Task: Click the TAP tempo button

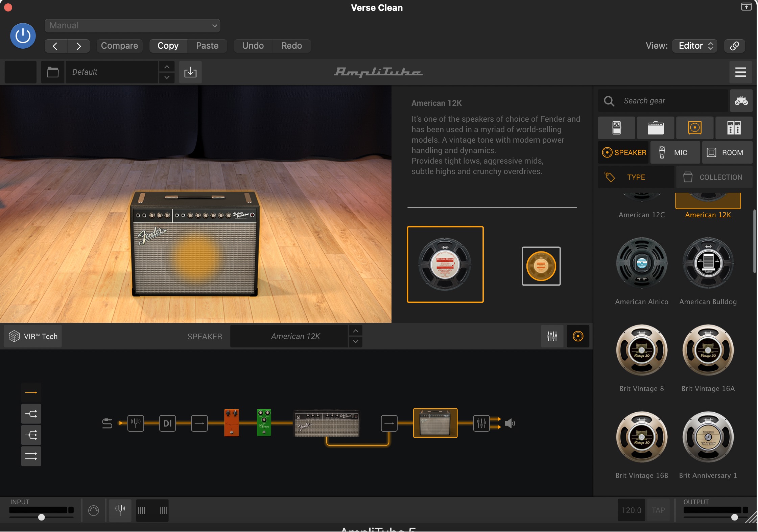Action: click(658, 510)
